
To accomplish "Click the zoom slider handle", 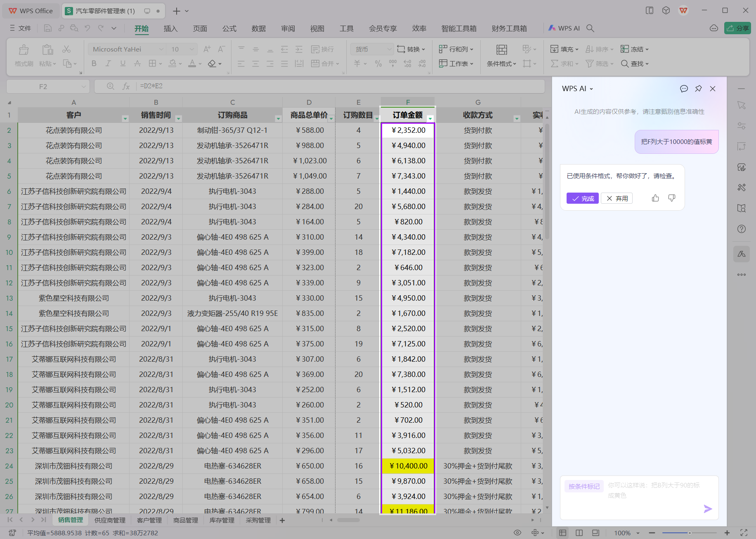I will point(690,533).
